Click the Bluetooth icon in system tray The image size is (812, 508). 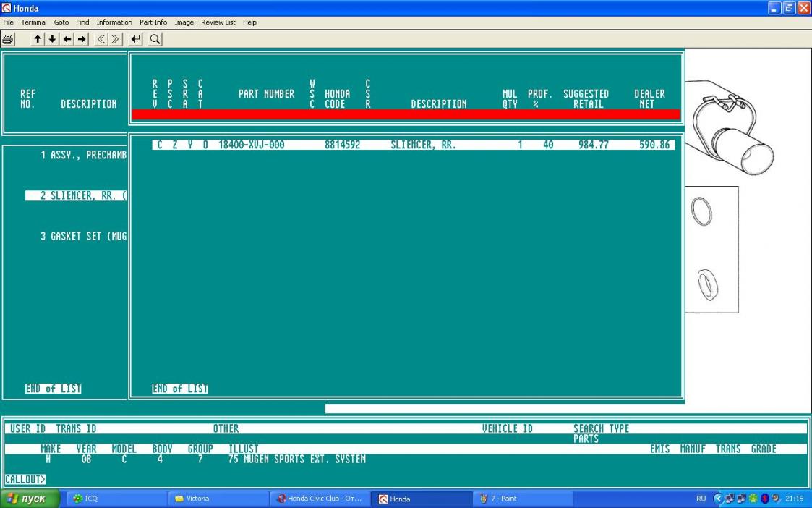(764, 499)
